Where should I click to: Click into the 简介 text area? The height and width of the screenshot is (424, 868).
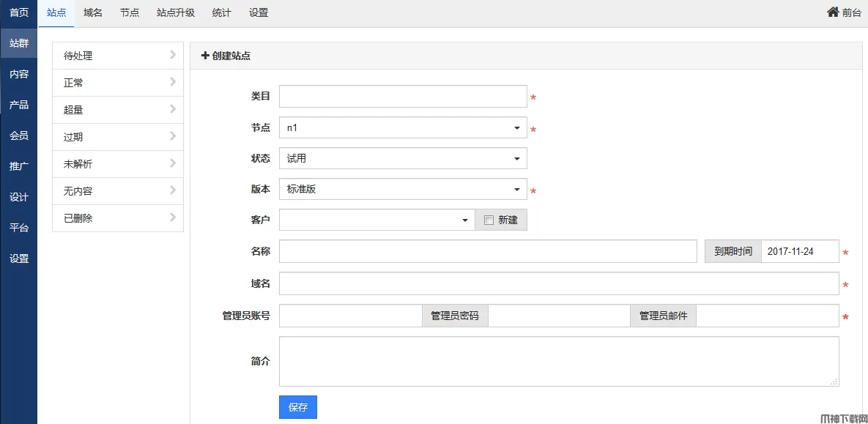click(559, 361)
